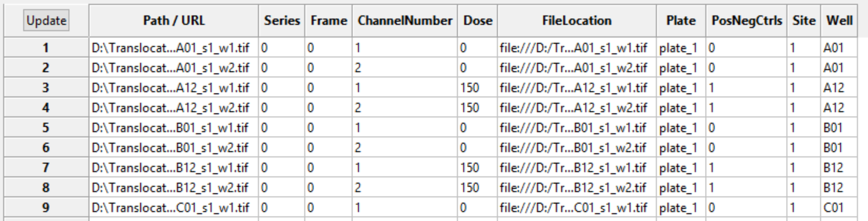
Task: Select row number 7 header
Action: click(x=46, y=167)
